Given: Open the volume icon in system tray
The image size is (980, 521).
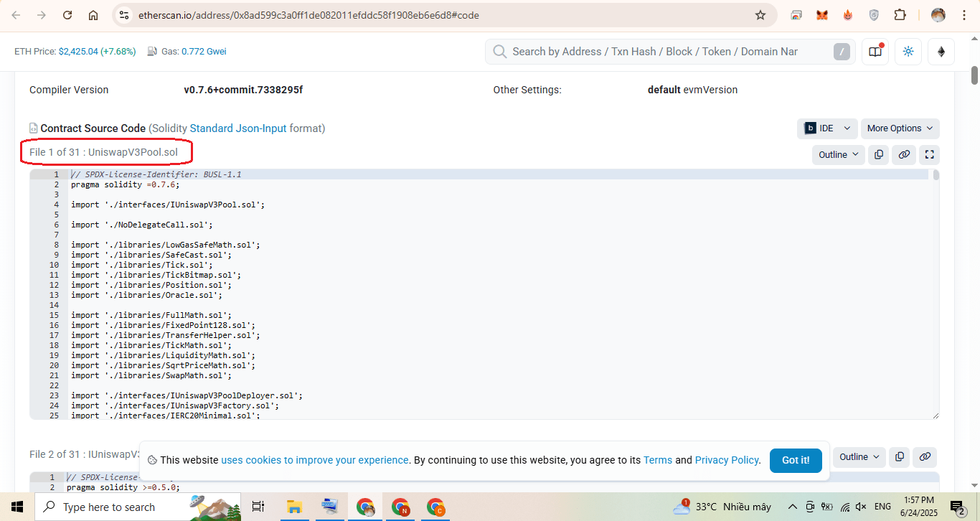Looking at the screenshot, I should (861, 507).
